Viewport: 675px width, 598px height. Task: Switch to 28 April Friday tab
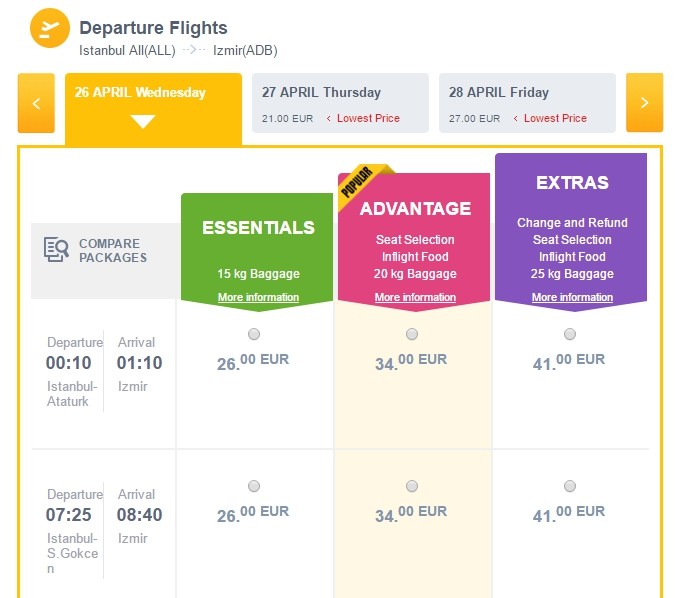click(527, 103)
